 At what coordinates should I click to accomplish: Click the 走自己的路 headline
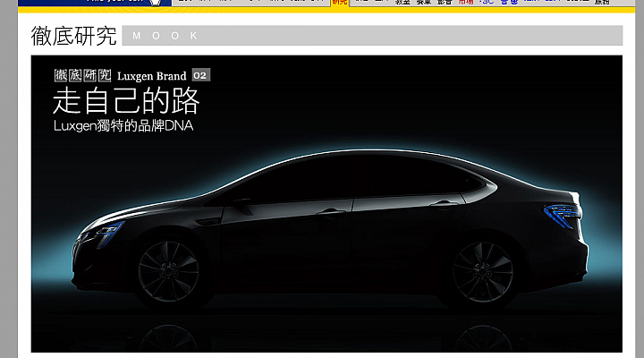pos(126,101)
